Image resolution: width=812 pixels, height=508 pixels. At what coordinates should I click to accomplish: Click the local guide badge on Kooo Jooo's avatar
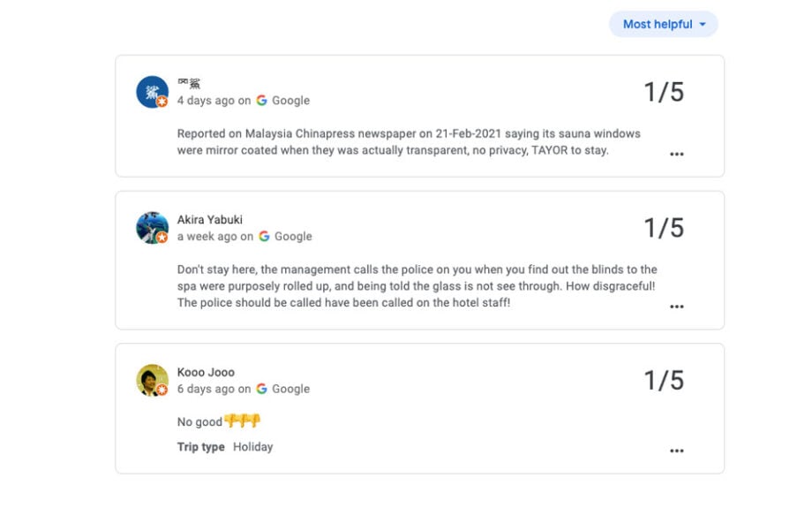click(162, 390)
